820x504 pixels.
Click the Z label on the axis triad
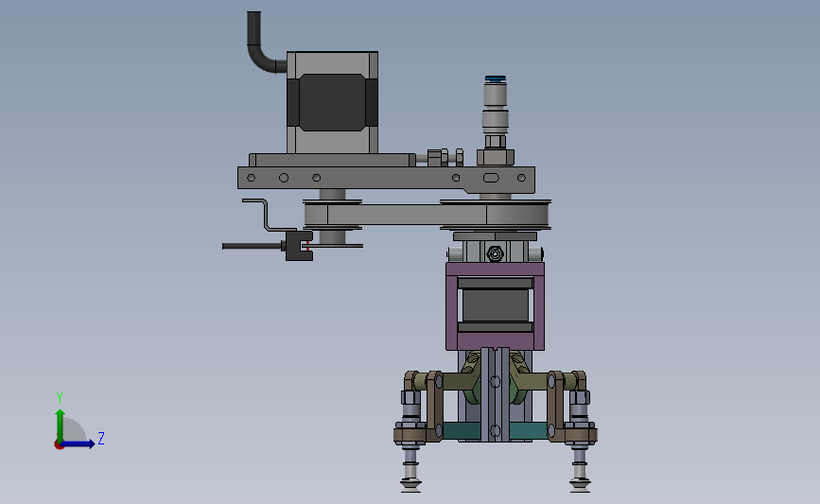click(x=101, y=438)
